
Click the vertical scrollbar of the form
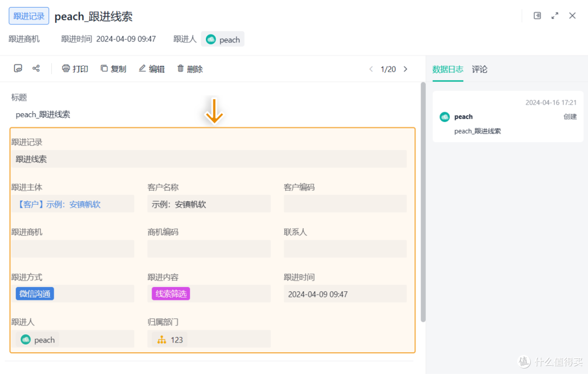(x=423, y=202)
